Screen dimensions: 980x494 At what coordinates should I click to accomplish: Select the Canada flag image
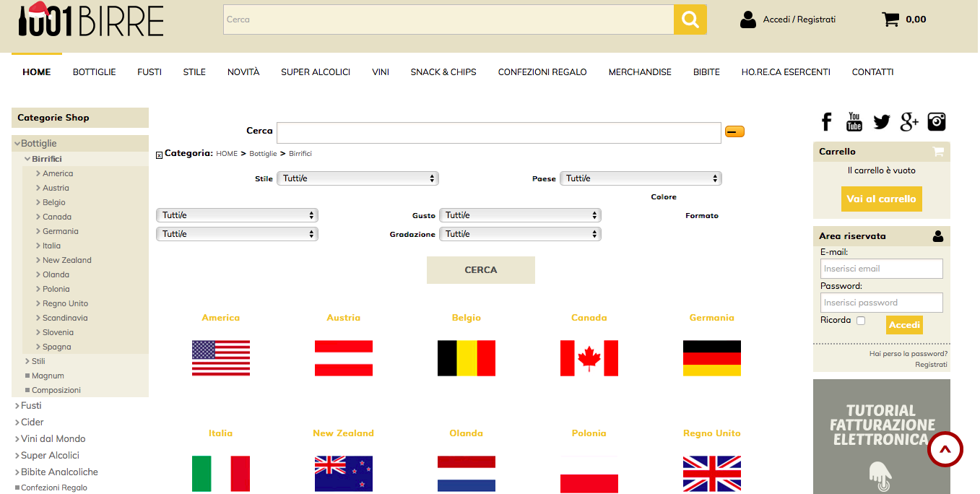point(589,358)
